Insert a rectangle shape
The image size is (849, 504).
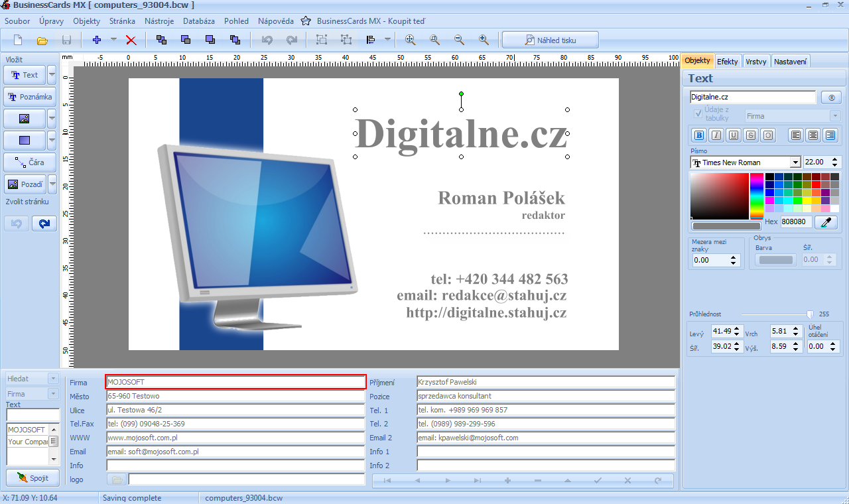click(x=25, y=141)
